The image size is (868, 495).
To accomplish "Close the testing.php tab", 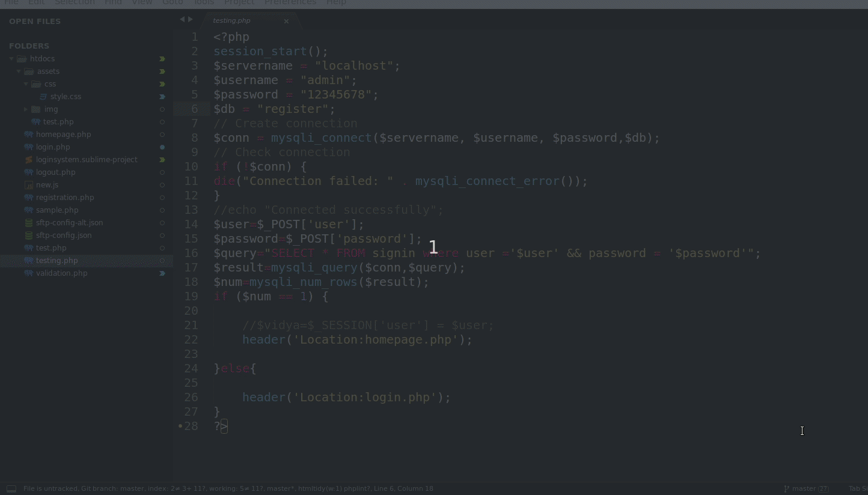I will pyautogui.click(x=286, y=21).
